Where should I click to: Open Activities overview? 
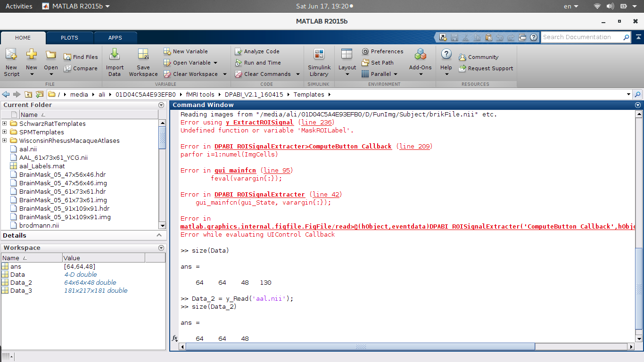click(19, 6)
